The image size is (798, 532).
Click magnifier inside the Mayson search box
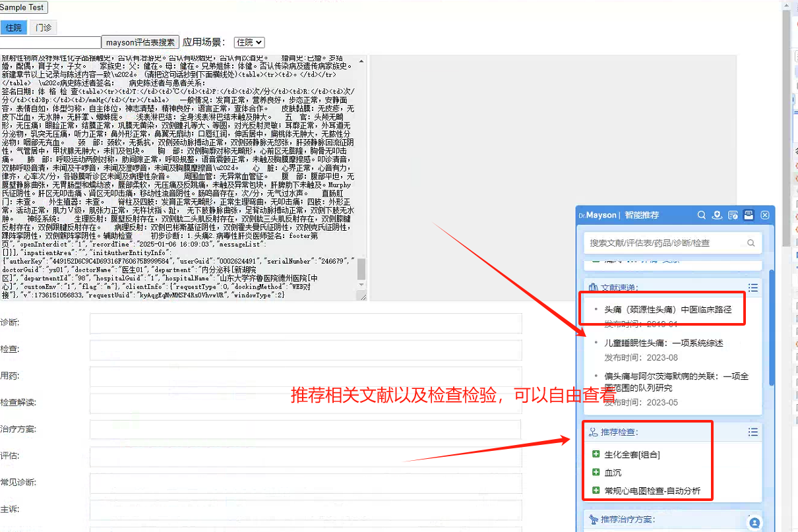(x=751, y=243)
